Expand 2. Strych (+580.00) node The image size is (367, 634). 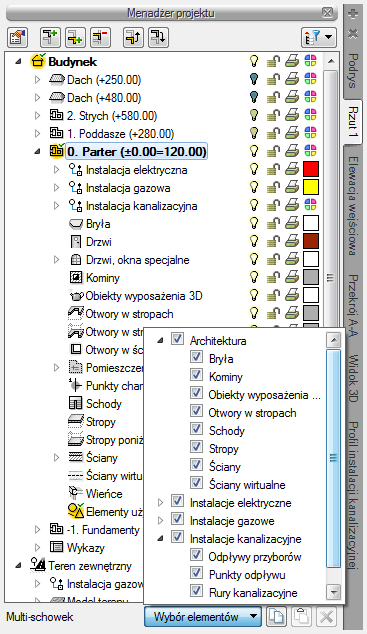[x=38, y=116]
